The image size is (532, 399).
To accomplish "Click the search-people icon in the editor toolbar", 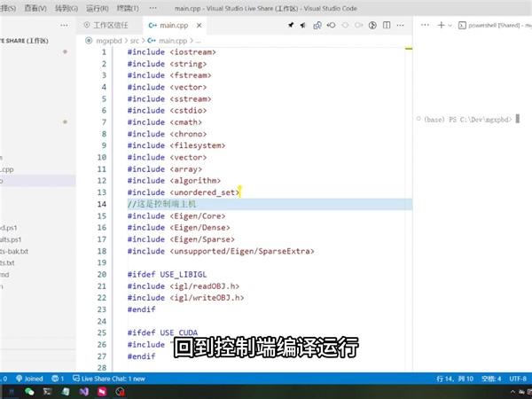I will (317, 25).
